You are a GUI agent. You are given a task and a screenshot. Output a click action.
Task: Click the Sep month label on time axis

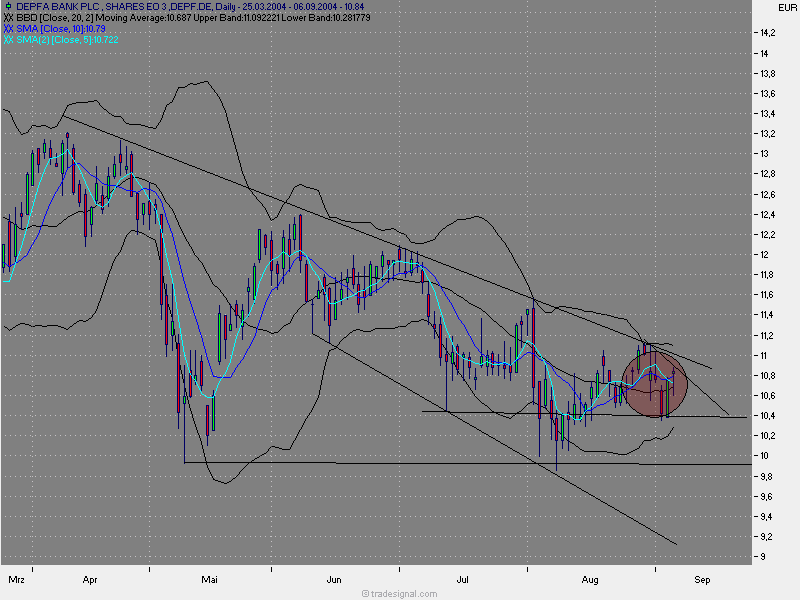tap(702, 580)
